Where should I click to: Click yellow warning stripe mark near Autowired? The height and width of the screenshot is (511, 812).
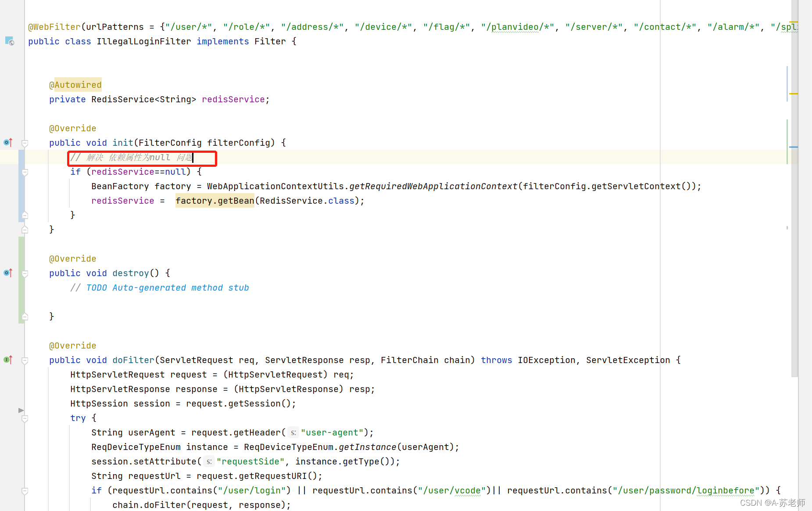(794, 94)
